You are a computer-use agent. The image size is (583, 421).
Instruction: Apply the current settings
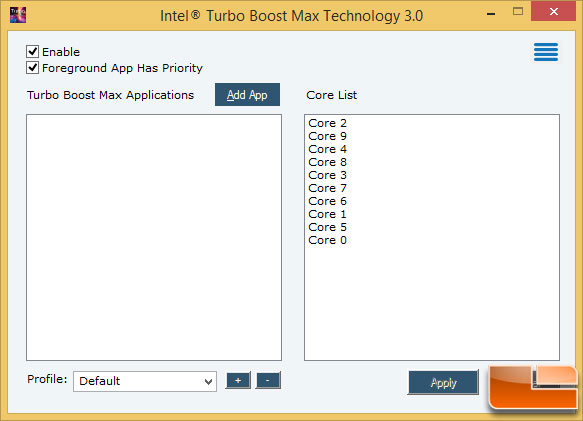pos(443,382)
